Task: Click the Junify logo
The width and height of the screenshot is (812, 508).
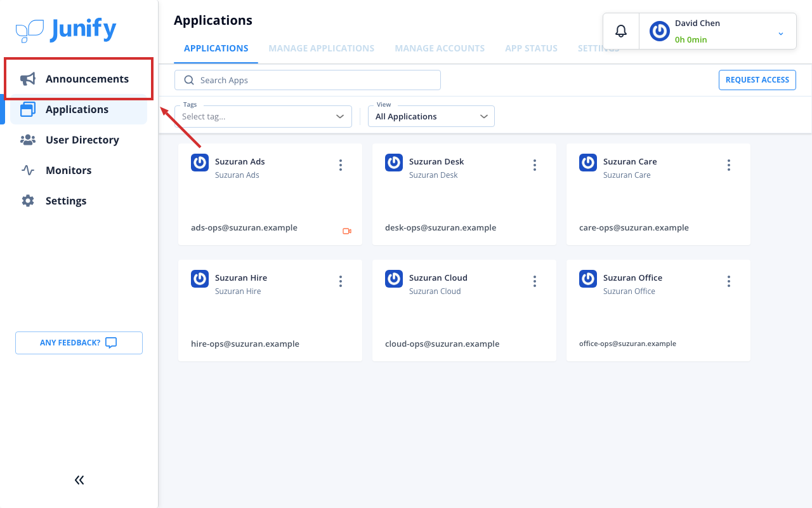Action: (66, 30)
